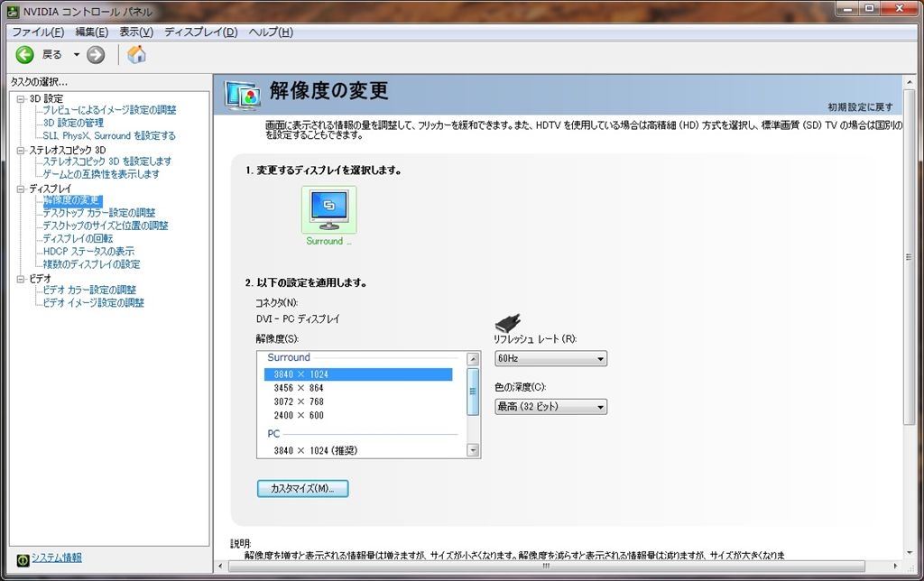Image resolution: width=924 pixels, height=581 pixels.
Task: Open the ヘルプ(H) menu
Action: (271, 32)
